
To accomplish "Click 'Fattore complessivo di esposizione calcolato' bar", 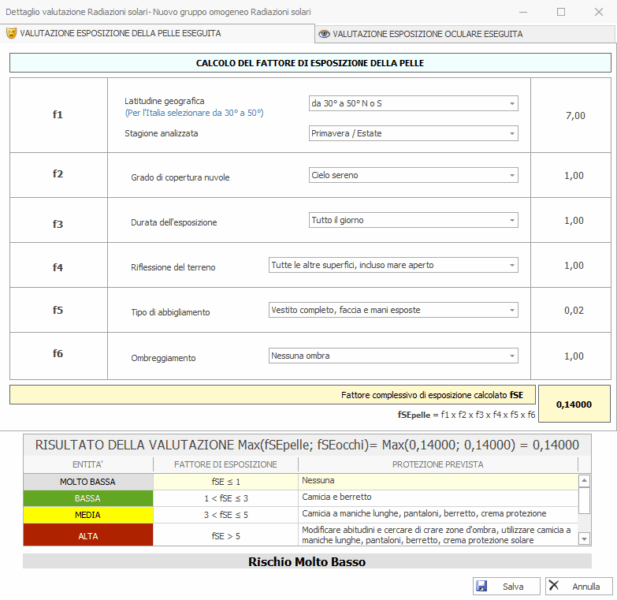I will [272, 395].
